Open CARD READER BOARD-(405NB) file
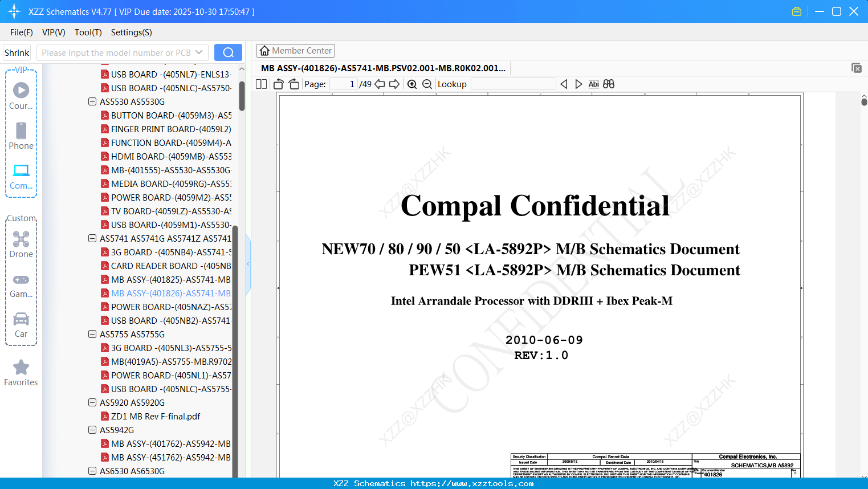 [x=166, y=266]
